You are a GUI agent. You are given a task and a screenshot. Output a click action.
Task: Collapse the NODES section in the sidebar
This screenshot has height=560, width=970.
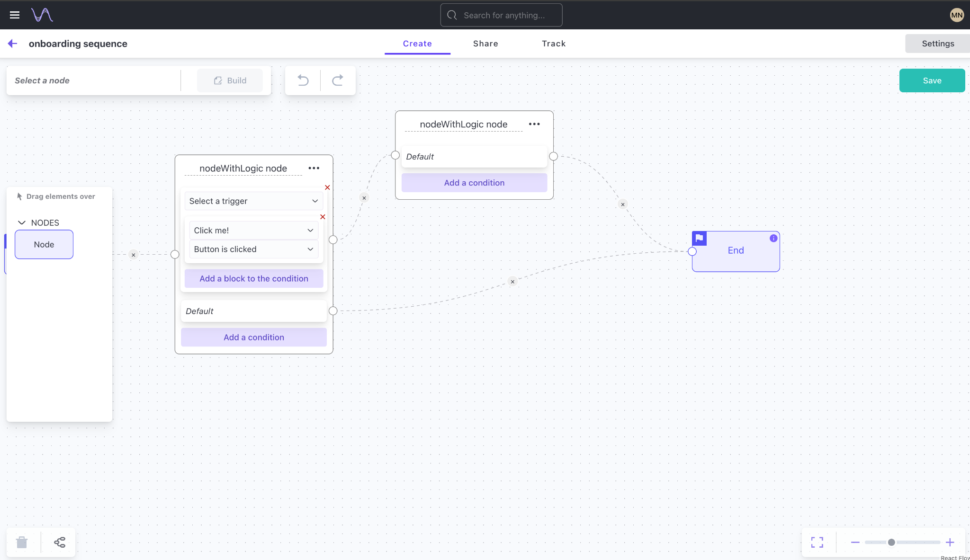point(22,222)
